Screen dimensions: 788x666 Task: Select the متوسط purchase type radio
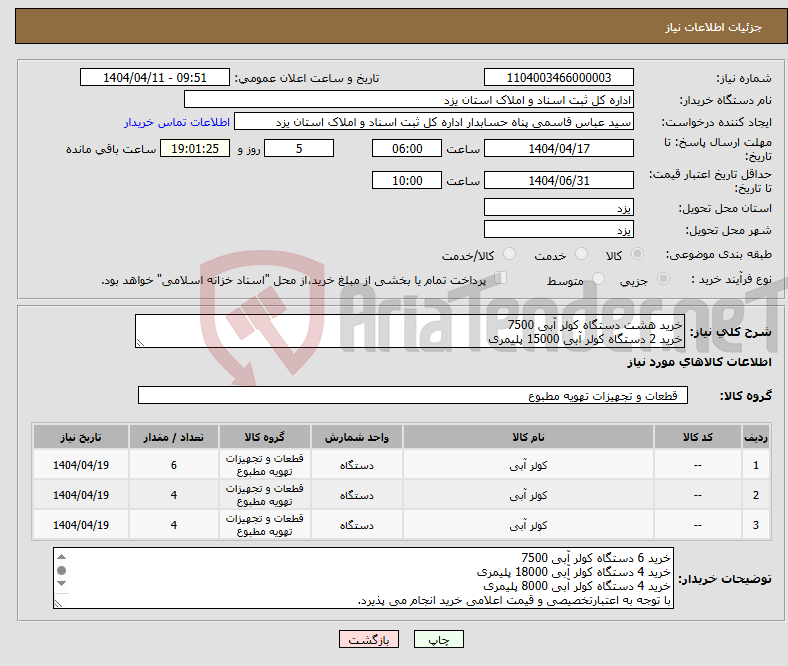pos(598,279)
